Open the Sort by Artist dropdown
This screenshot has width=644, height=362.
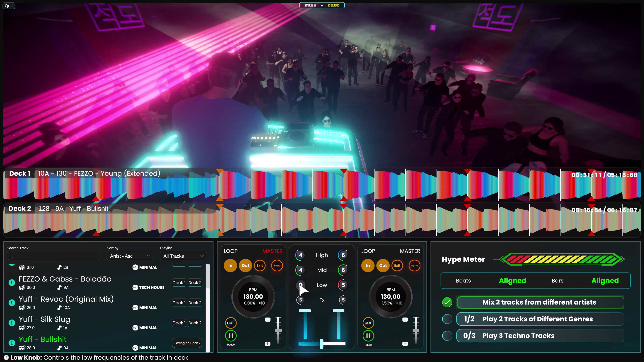pos(130,256)
